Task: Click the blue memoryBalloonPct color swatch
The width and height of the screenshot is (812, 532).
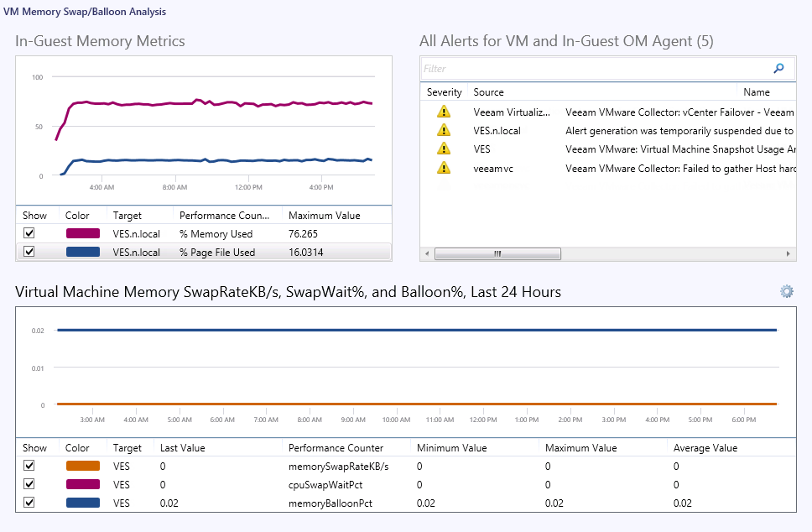Action: (x=82, y=503)
